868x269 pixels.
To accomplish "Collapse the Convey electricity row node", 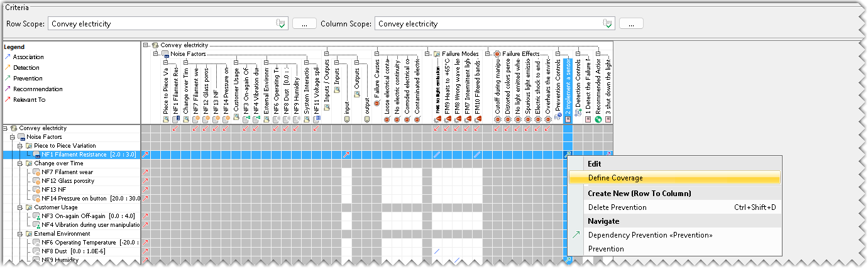I will 5,128.
